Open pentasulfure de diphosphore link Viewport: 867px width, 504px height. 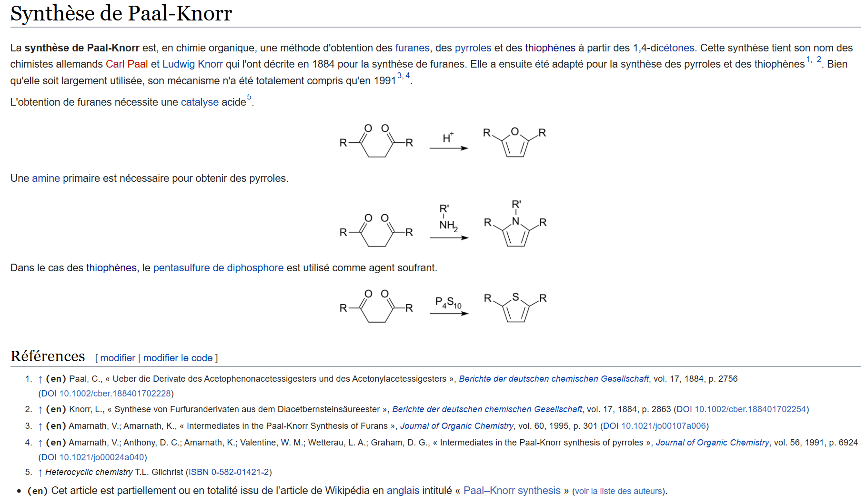[218, 268]
